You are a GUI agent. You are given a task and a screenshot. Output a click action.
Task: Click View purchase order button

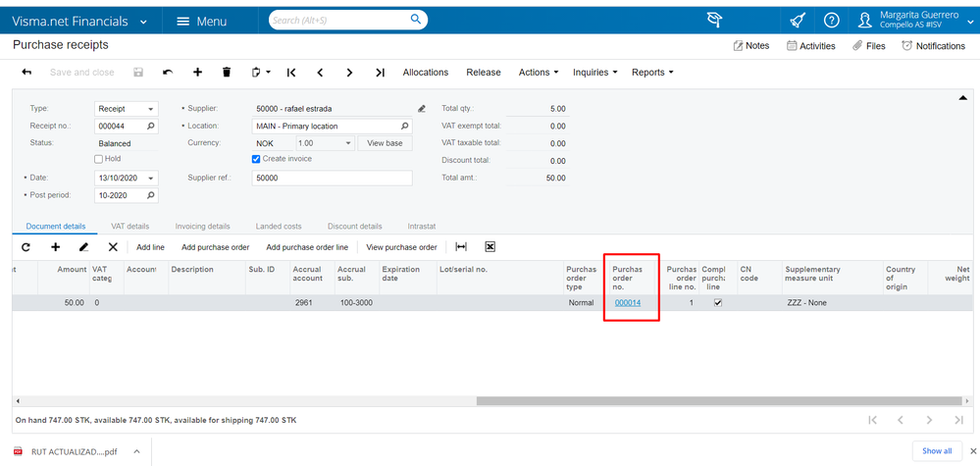[401, 247]
